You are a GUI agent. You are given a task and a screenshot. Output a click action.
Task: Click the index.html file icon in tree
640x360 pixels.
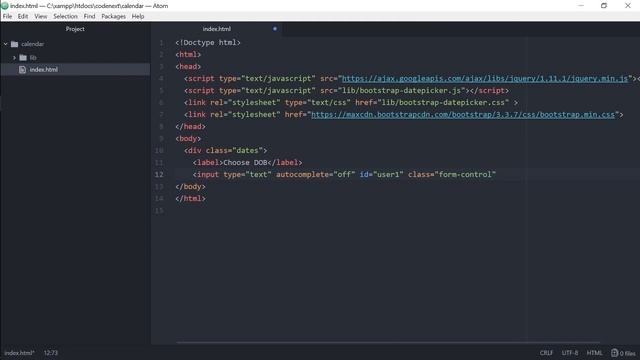(x=22, y=70)
